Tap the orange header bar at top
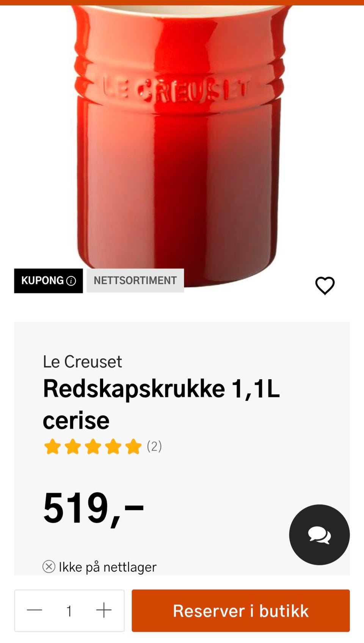The image size is (364, 643). point(182,3)
